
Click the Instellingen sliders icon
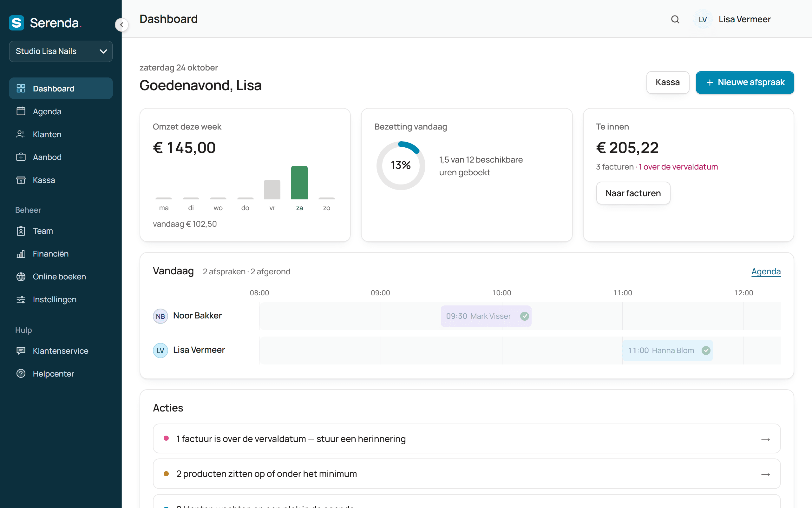point(21,299)
